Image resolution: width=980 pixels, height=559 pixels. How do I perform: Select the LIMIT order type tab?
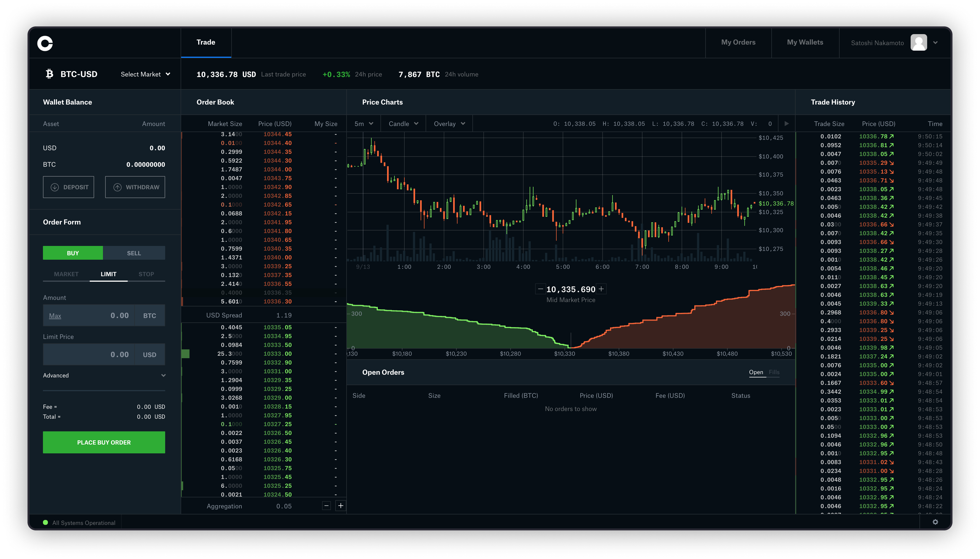[x=108, y=274]
